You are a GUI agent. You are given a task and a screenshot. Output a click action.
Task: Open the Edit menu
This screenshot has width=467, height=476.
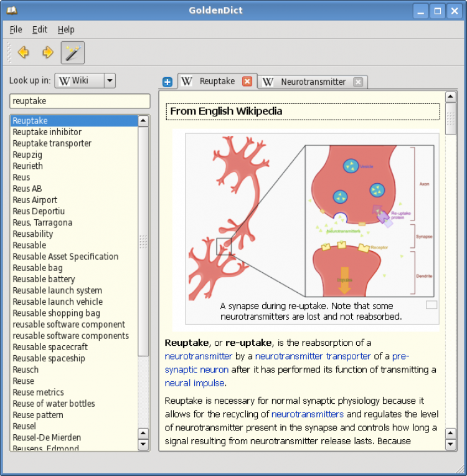click(40, 29)
